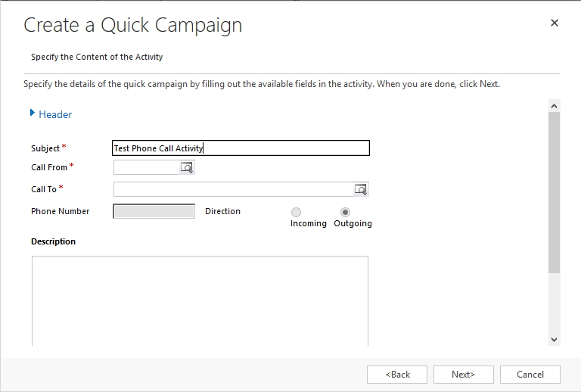Open the Call From lookup icon
Viewport: 581px width, 392px height.
187,167
